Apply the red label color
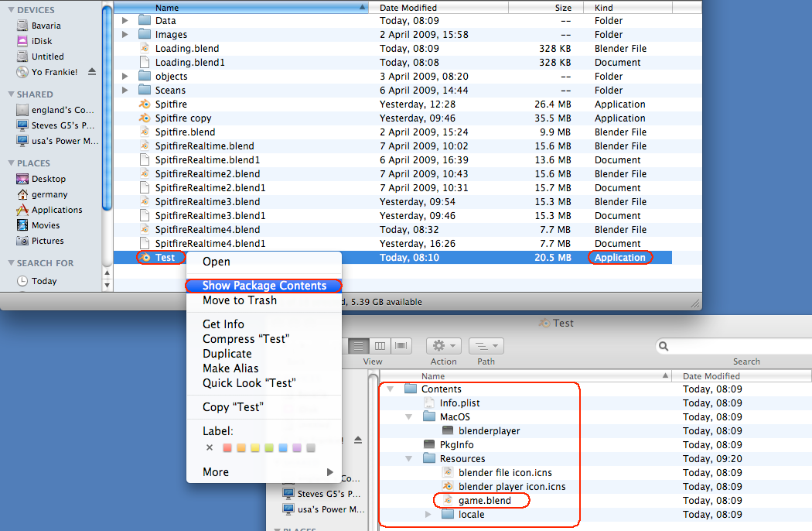 [x=227, y=447]
